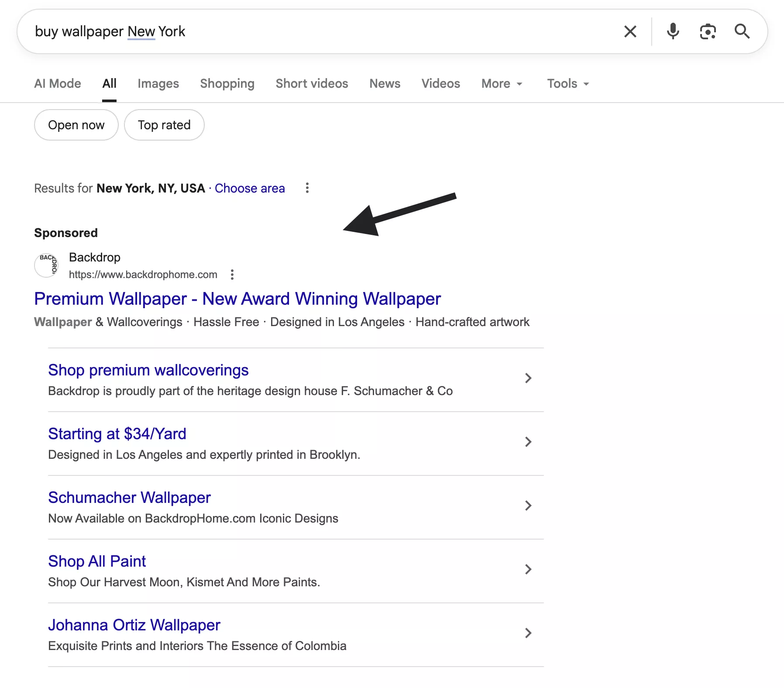Click the Choose area link
Image resolution: width=784 pixels, height=688 pixels.
pyautogui.click(x=250, y=188)
